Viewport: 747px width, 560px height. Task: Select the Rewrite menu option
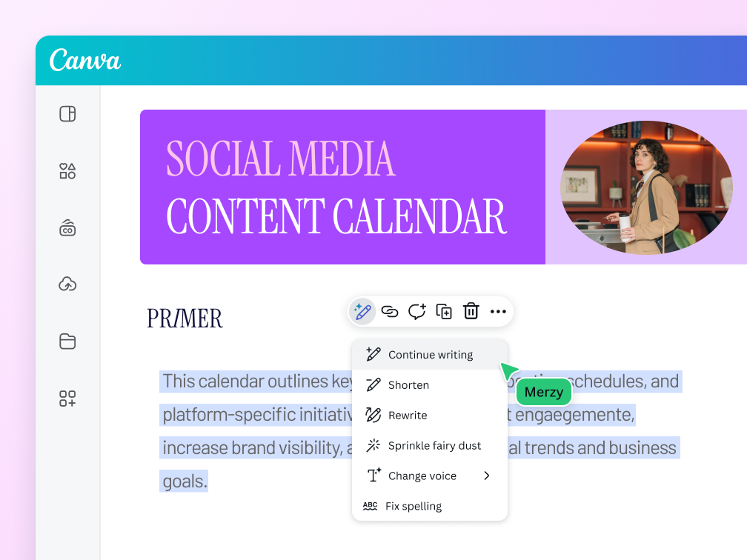pyautogui.click(x=408, y=416)
